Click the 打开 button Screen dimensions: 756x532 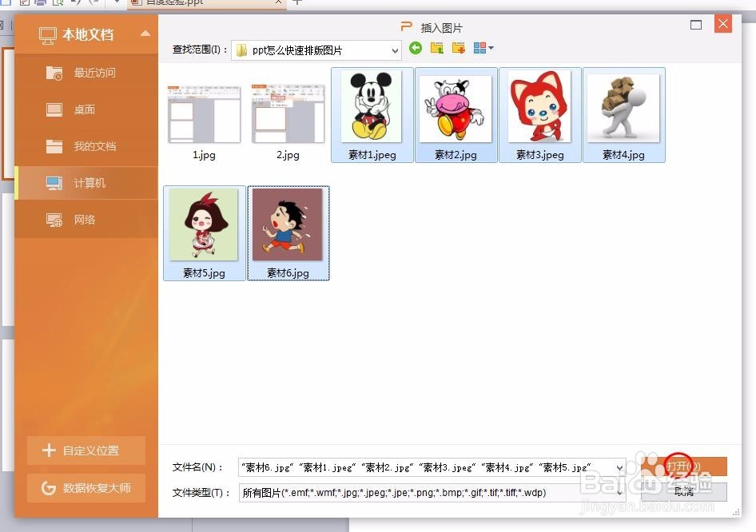point(684,466)
